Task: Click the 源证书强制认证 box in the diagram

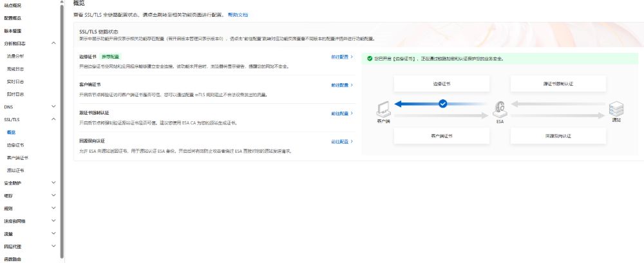Action: click(x=558, y=84)
